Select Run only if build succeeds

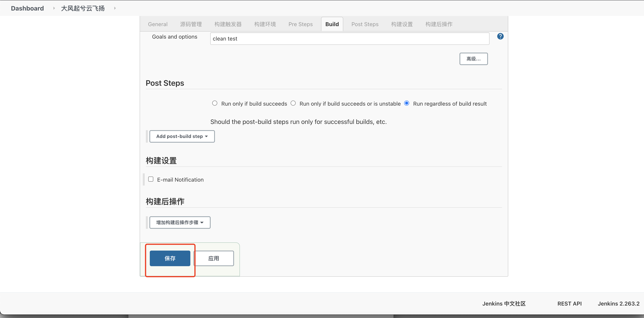pos(215,103)
